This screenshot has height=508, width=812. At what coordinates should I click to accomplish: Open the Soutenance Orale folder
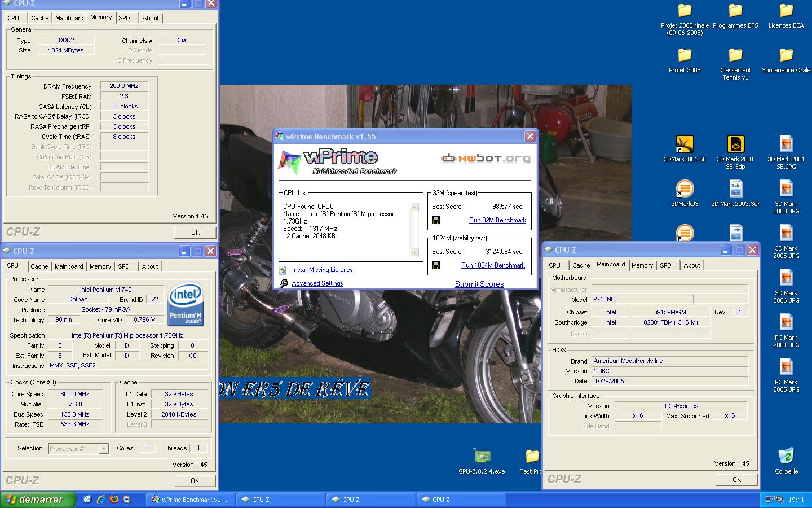click(786, 60)
